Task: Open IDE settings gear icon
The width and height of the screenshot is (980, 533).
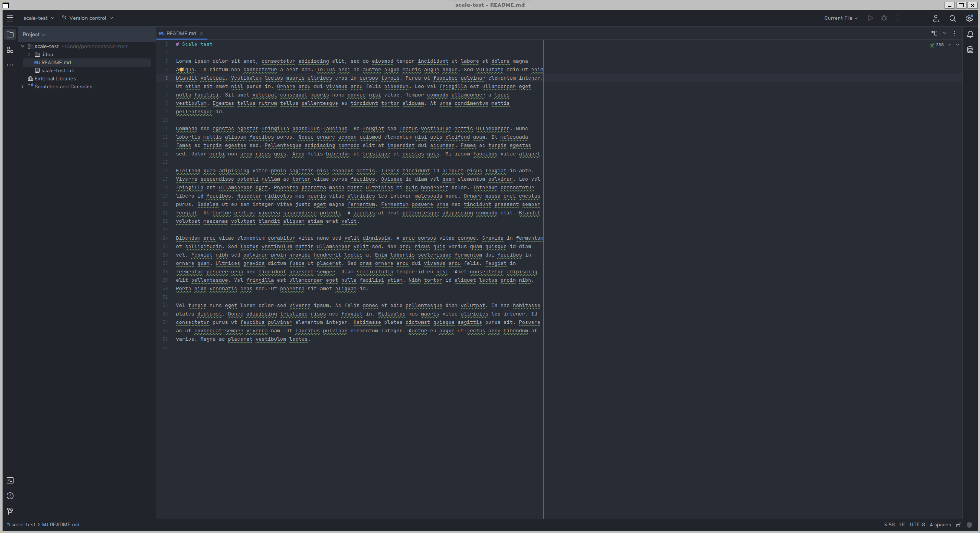Action: point(969,18)
